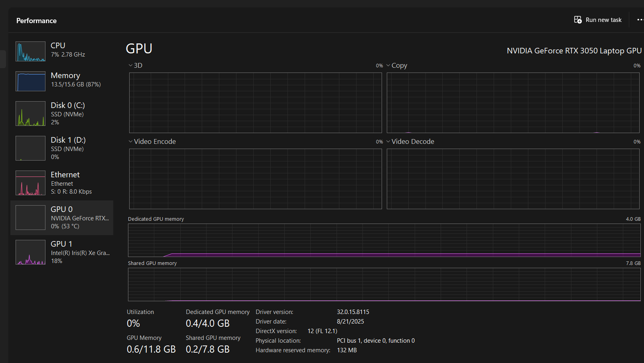Open the Video Decode engine dropdown
The height and width of the screenshot is (363, 644).
[x=388, y=141]
